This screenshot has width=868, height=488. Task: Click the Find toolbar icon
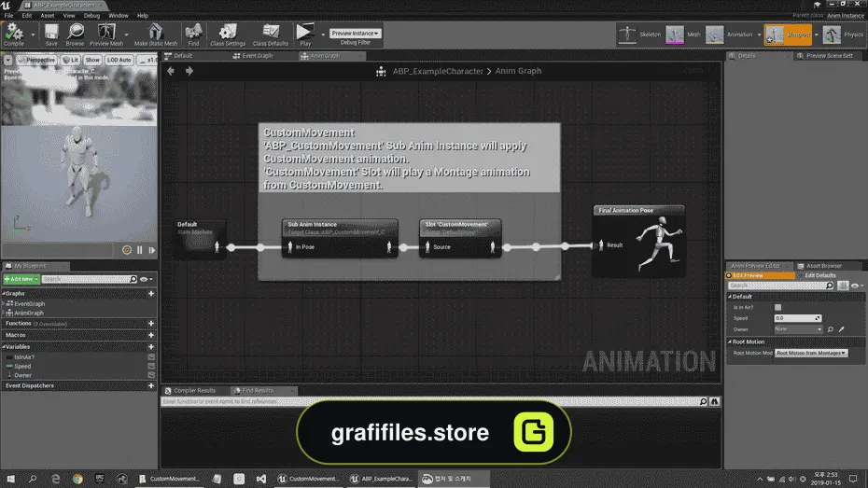pos(193,35)
